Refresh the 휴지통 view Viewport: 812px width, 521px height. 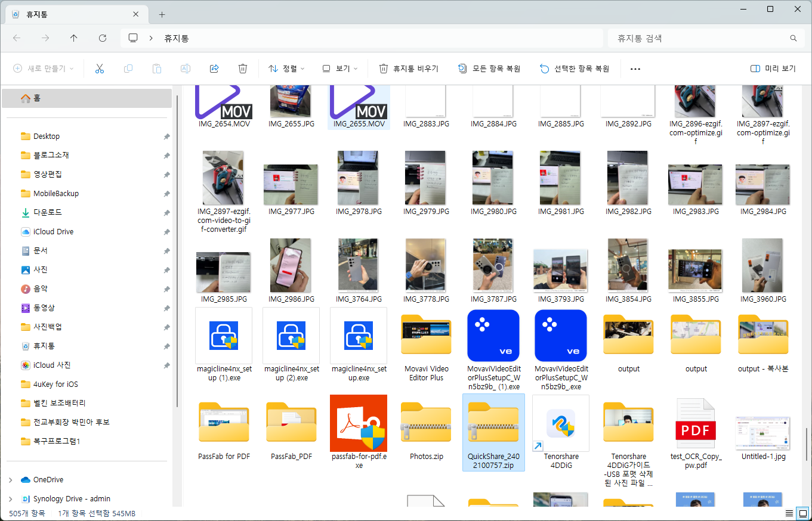click(103, 38)
